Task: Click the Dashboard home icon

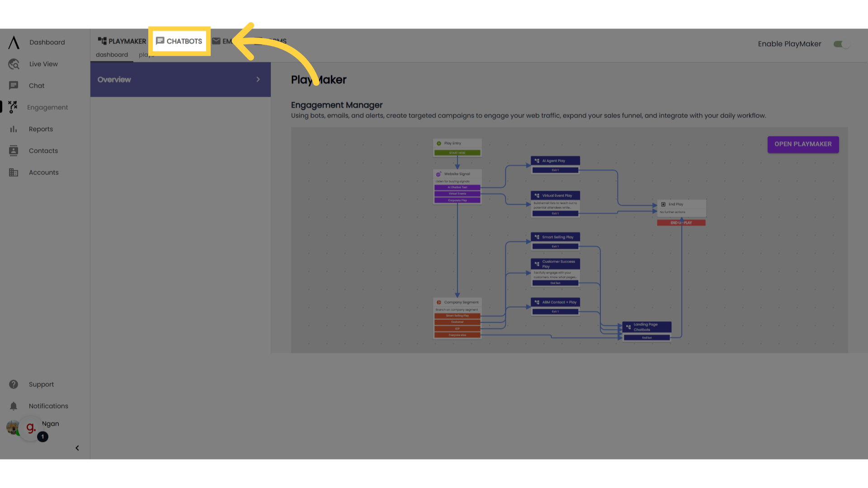Action: (14, 42)
